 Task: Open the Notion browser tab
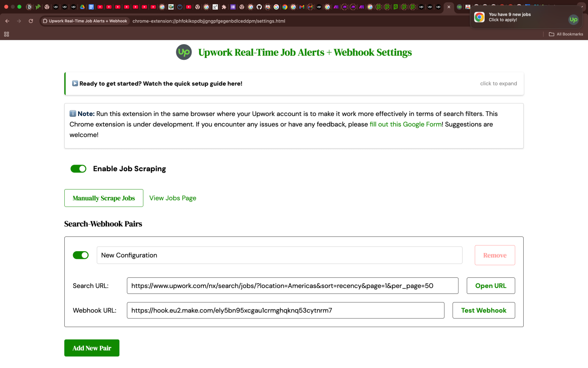29,7
